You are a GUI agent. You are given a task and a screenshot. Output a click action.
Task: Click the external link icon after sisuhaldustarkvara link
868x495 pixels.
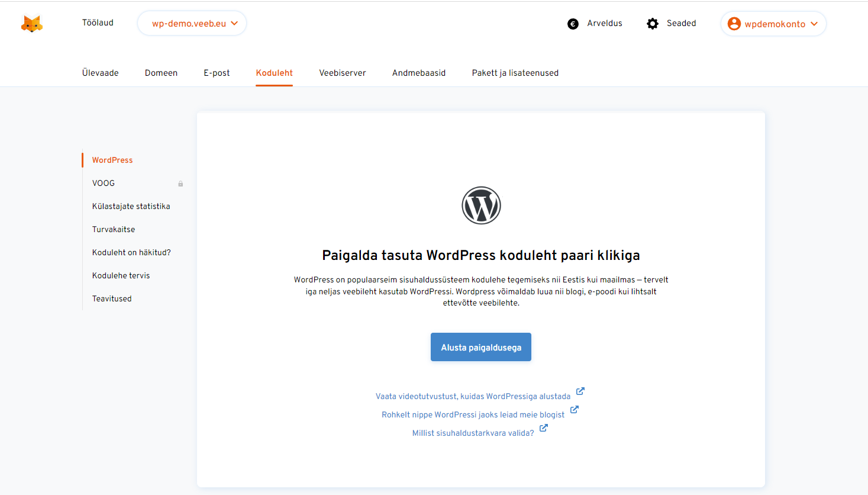point(543,427)
